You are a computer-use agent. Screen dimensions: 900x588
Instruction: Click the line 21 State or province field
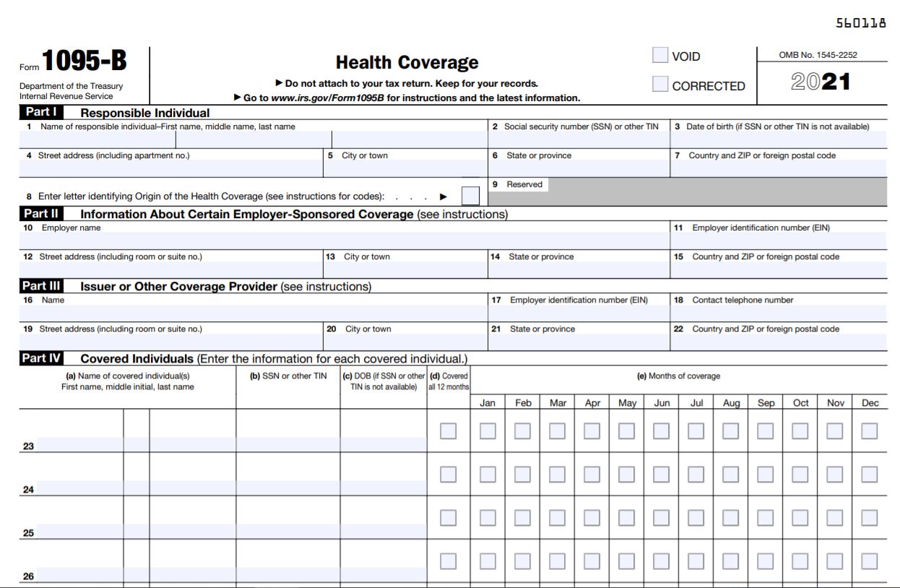click(x=579, y=342)
